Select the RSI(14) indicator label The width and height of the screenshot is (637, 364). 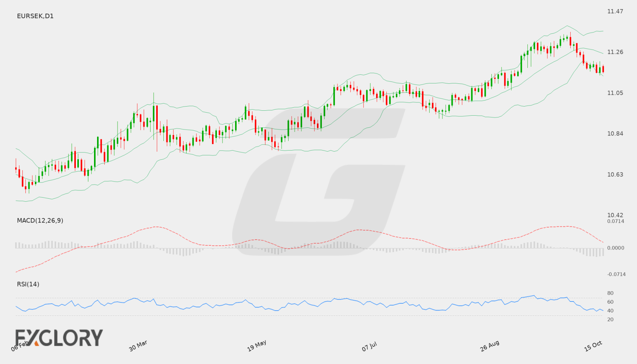click(x=28, y=284)
